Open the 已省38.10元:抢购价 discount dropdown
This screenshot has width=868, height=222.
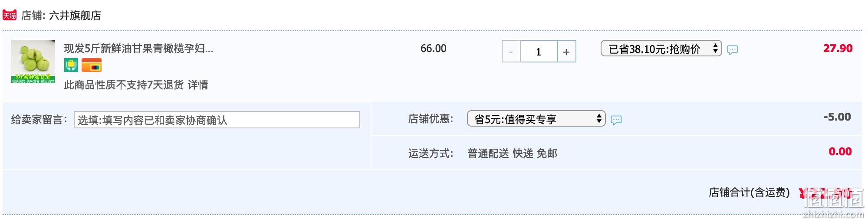[x=661, y=49]
